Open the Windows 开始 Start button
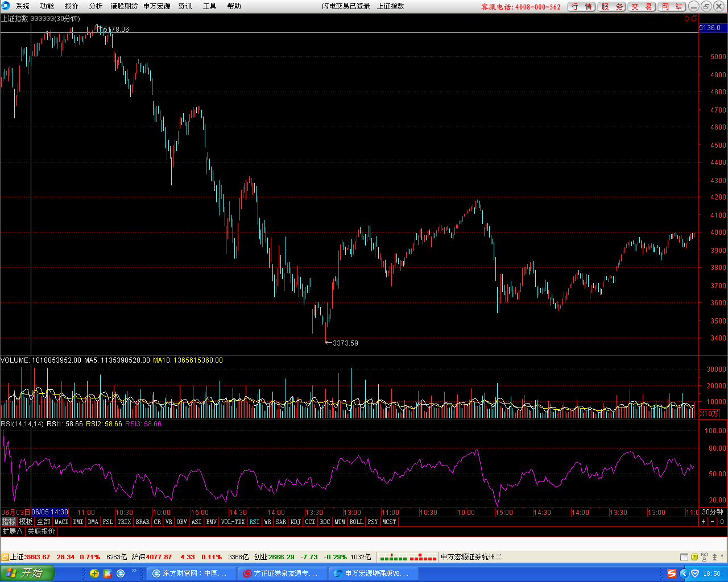 click(27, 573)
